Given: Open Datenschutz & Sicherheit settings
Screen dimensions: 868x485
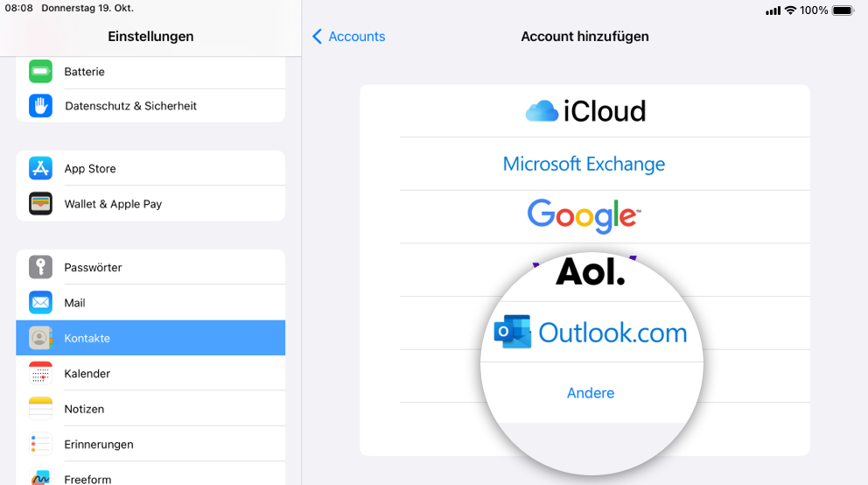Looking at the screenshot, I should [x=150, y=106].
